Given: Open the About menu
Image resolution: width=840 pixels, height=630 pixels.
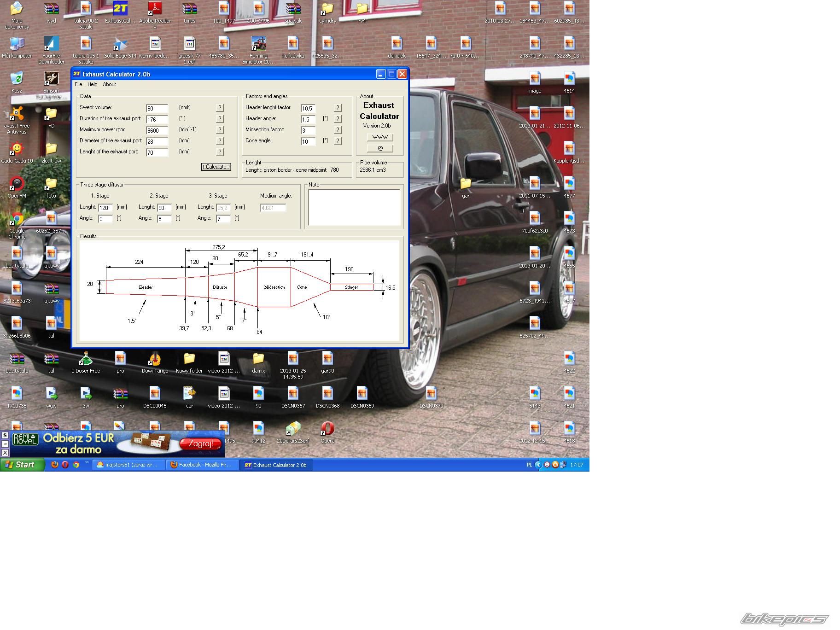Looking at the screenshot, I should pos(109,84).
